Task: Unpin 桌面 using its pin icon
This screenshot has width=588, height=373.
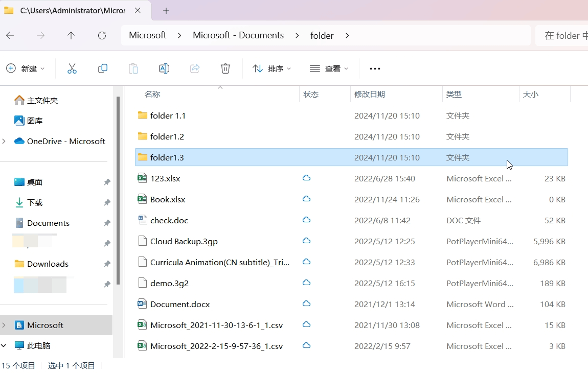Action: coord(107,182)
